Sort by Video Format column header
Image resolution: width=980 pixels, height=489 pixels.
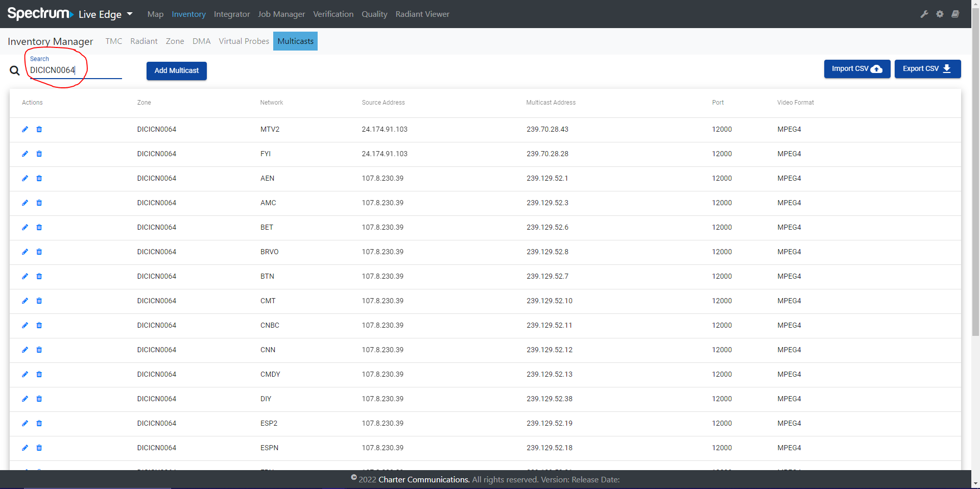(x=796, y=103)
